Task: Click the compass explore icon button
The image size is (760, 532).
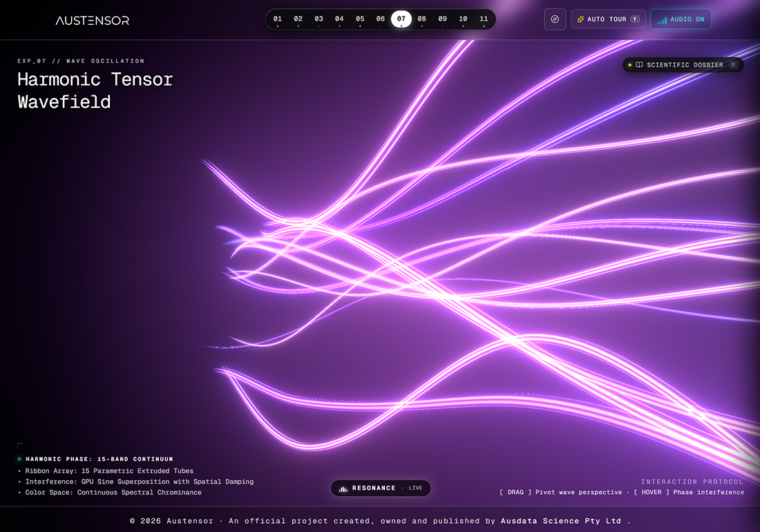Action: point(555,19)
